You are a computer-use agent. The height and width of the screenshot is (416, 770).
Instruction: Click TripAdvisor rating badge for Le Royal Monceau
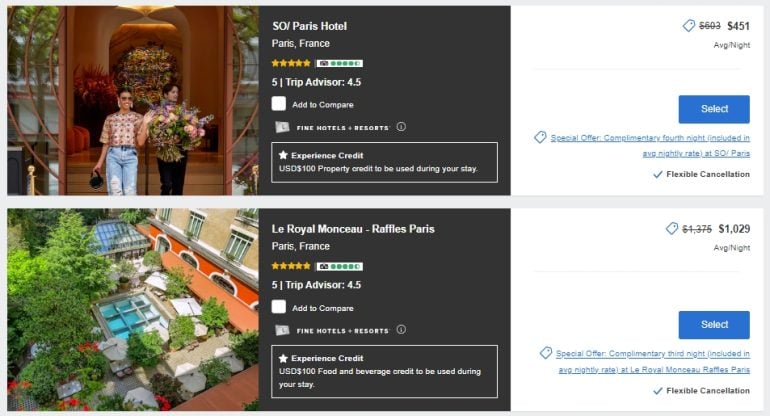coord(339,266)
